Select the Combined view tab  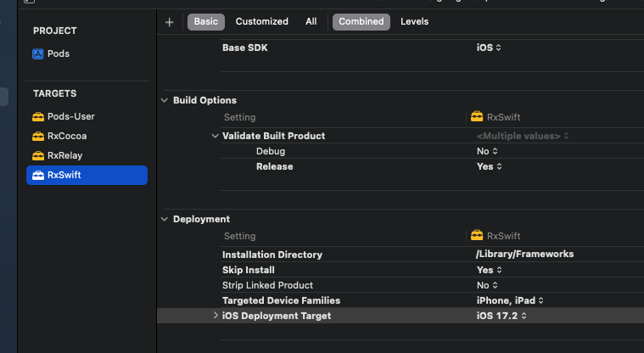tap(361, 22)
